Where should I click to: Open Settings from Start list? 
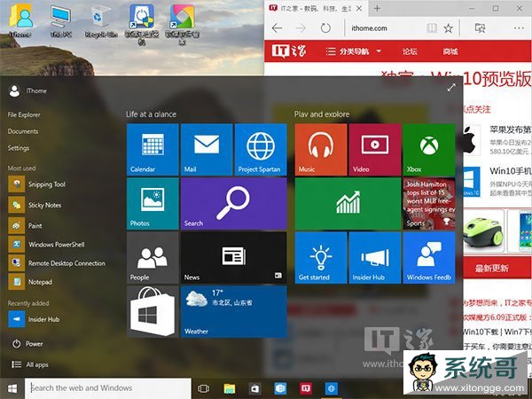click(x=19, y=148)
